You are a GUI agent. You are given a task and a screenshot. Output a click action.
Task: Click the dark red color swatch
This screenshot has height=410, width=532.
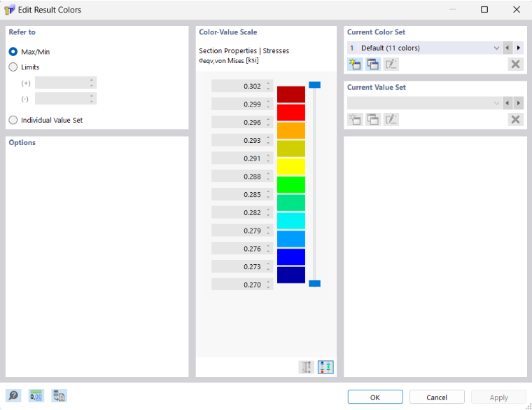pyautogui.click(x=291, y=95)
